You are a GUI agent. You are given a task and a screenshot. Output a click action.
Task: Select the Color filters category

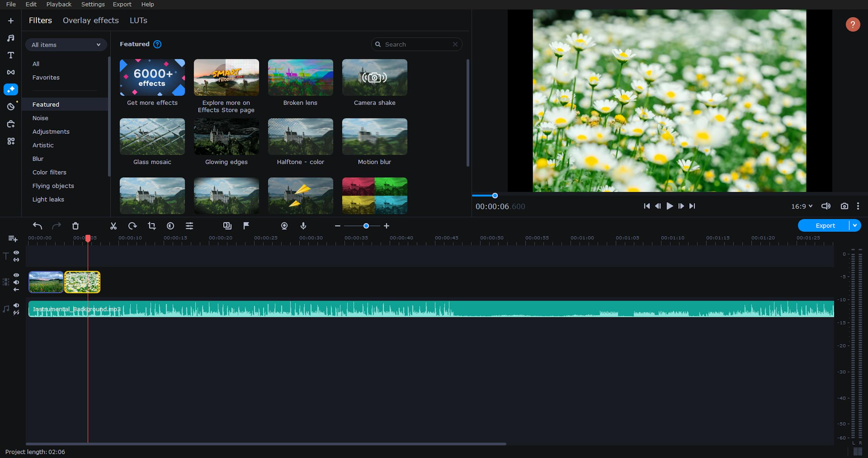[49, 172]
